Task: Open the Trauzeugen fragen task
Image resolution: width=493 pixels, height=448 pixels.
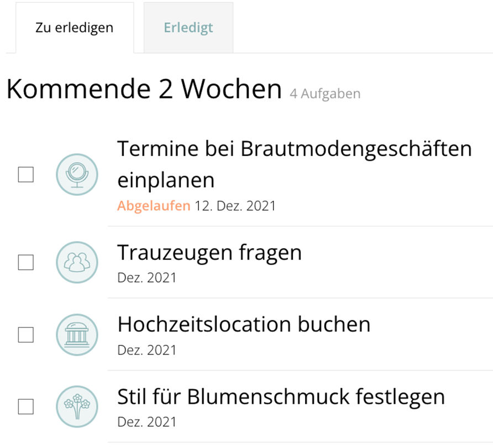Action: 209,252
